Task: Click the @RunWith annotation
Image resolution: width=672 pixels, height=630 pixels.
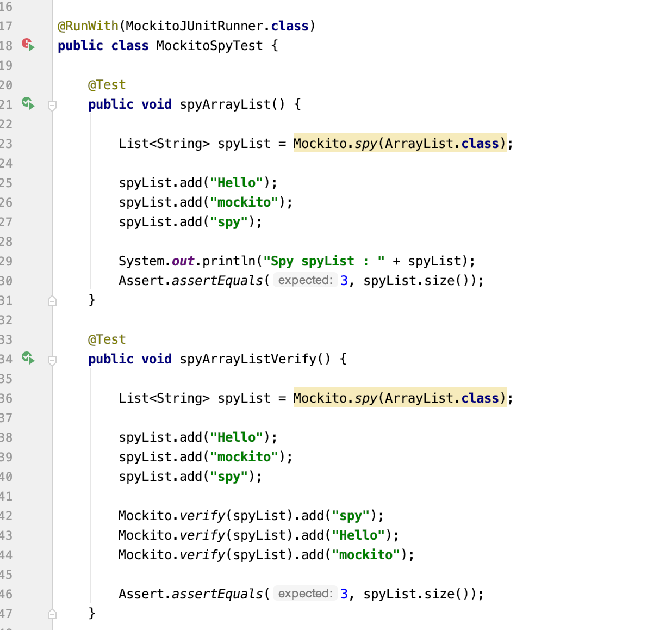Action: [88, 26]
